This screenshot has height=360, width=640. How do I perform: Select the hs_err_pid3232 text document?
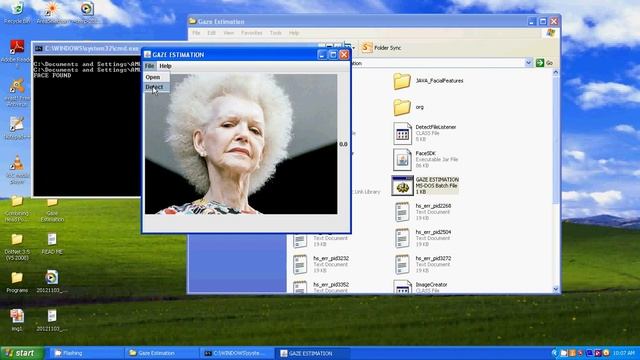click(321, 264)
